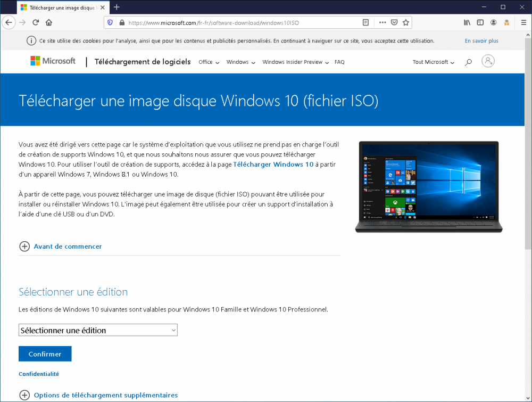Open the Office dropdown menu

coord(209,62)
